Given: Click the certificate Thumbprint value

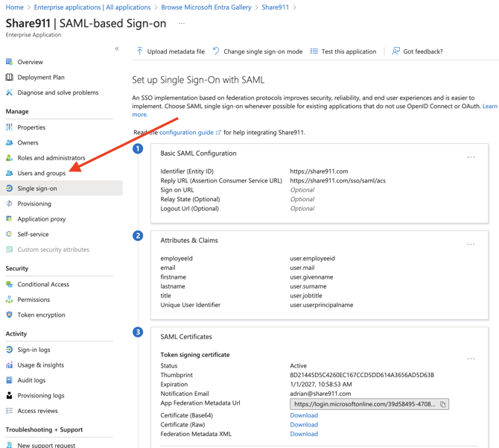Looking at the screenshot, I should point(362,375).
